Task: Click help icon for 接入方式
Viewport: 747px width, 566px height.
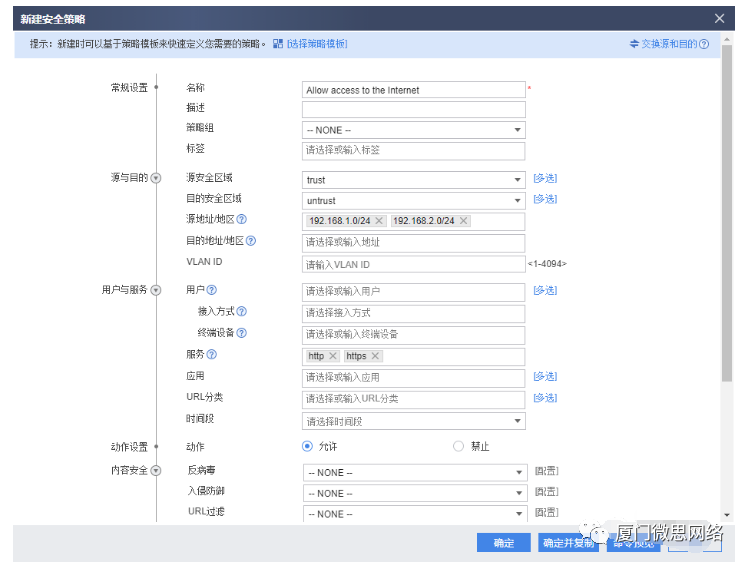Action: 242,311
